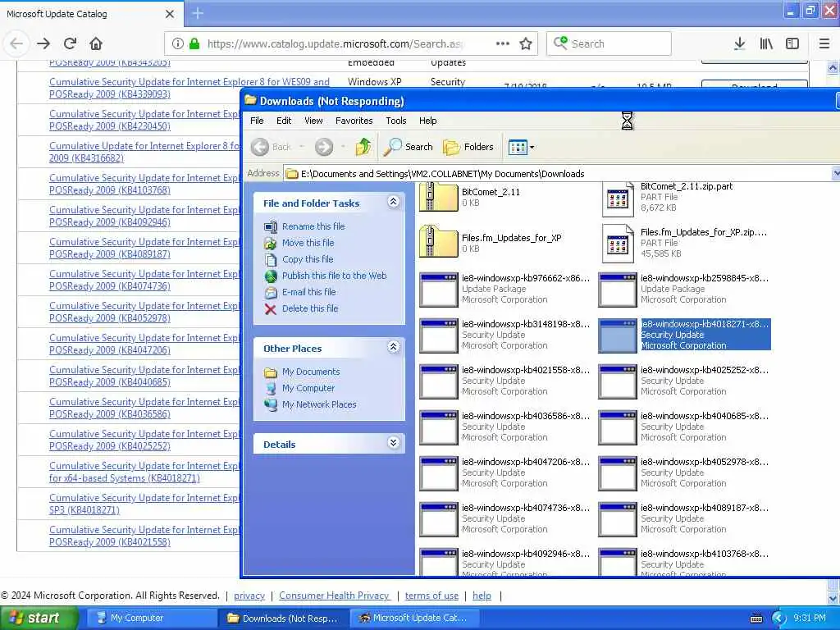Open the Help menu
840x630 pixels.
(x=427, y=121)
